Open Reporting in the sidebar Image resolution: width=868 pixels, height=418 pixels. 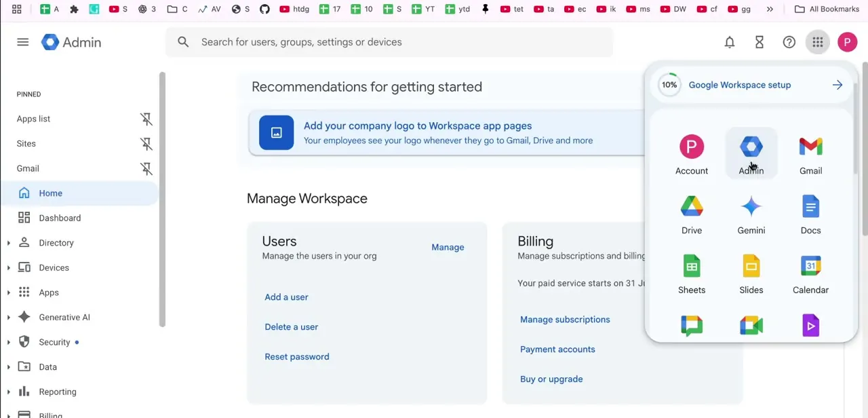click(58, 392)
